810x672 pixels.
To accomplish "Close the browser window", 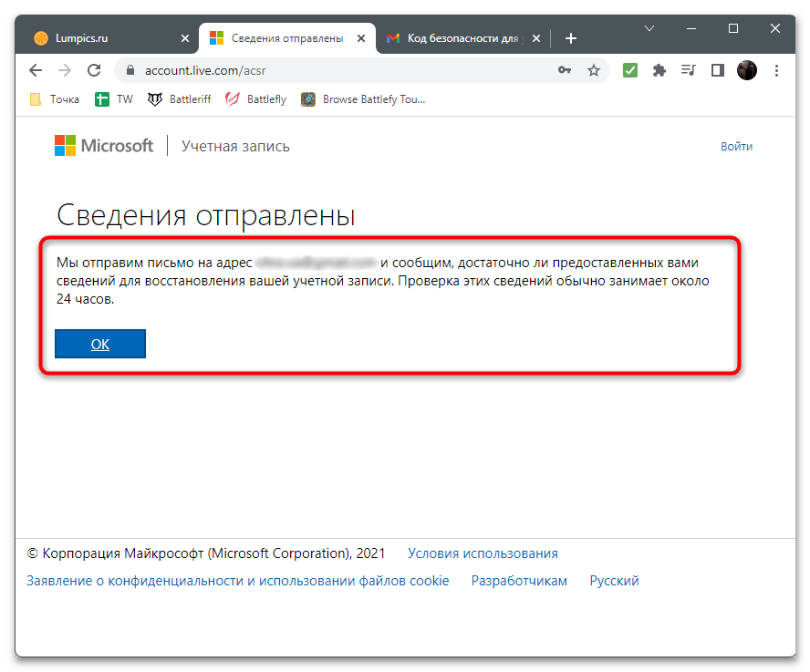I will 774,28.
